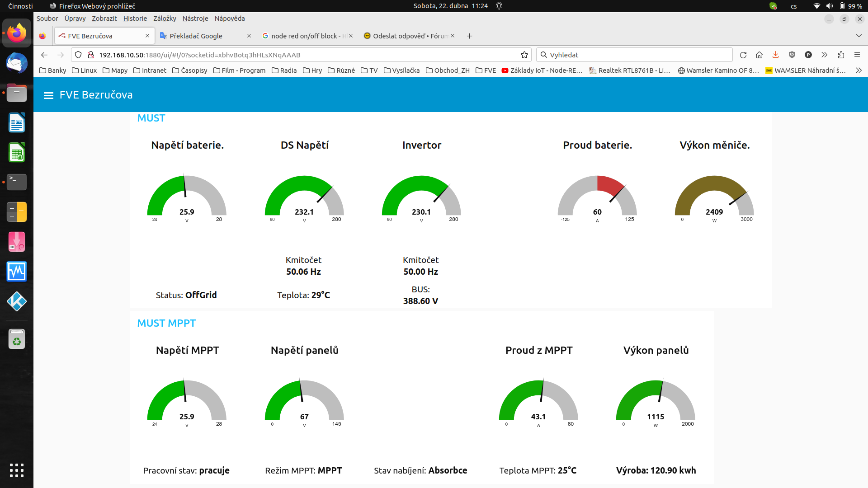Open the extensions puzzle icon
Viewport: 868px width, 488px height.
pos(841,55)
